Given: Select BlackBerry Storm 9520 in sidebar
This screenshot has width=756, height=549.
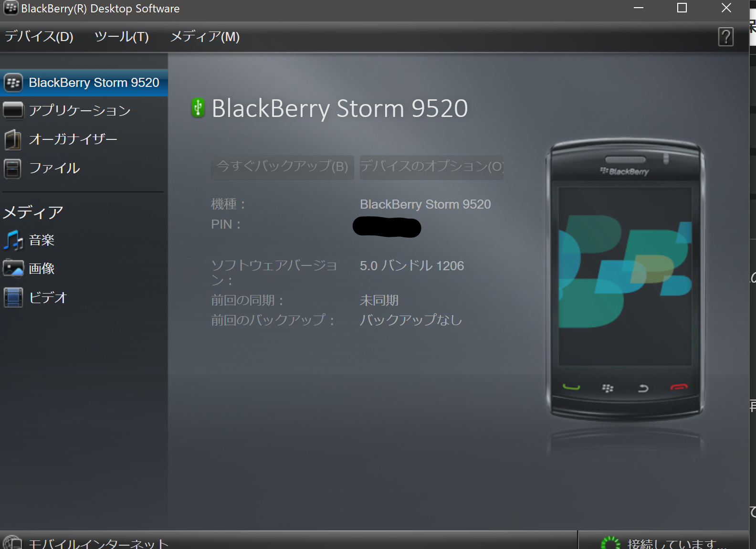Looking at the screenshot, I should (x=84, y=83).
